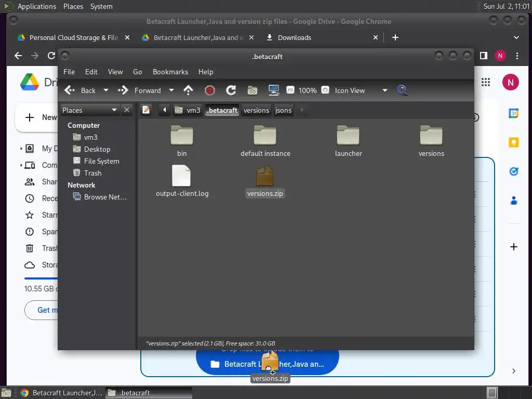532x399 pixels.
Task: Open the default instance folder
Action: click(x=265, y=141)
